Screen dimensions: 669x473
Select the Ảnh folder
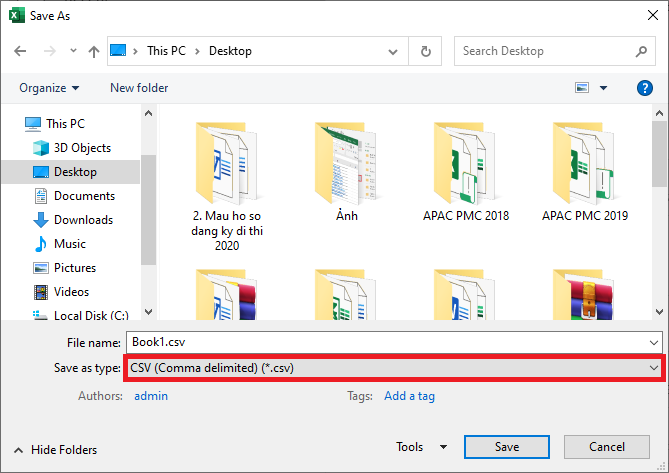[346, 172]
